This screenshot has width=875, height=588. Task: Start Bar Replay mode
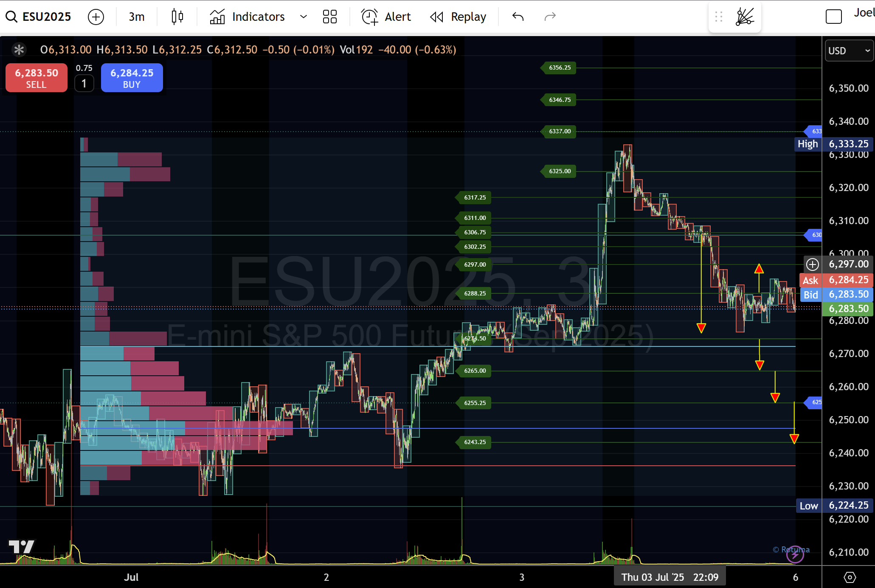click(x=458, y=17)
